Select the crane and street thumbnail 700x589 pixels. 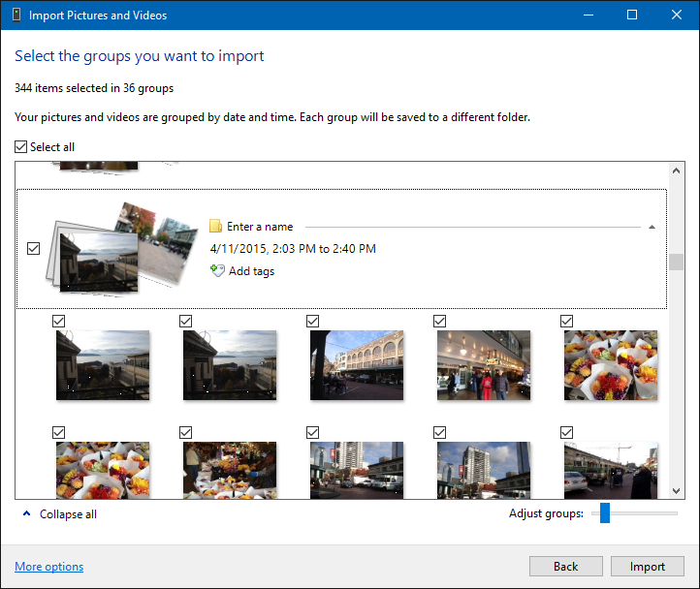[x=611, y=470]
